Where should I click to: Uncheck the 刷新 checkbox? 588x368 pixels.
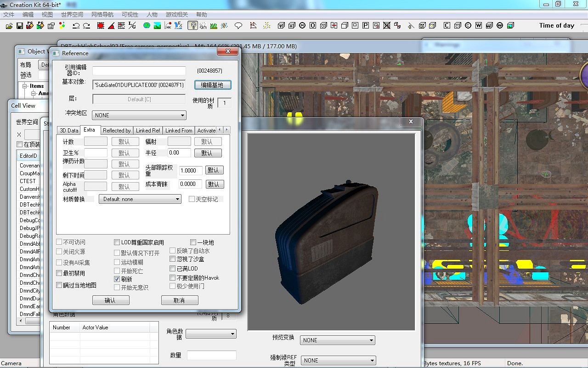point(117,279)
